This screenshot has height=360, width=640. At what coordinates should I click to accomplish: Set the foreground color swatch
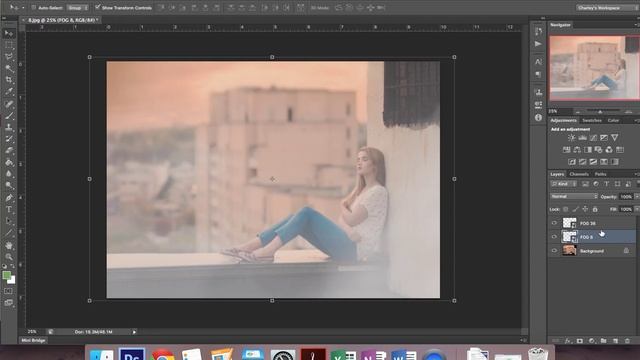tap(7, 275)
